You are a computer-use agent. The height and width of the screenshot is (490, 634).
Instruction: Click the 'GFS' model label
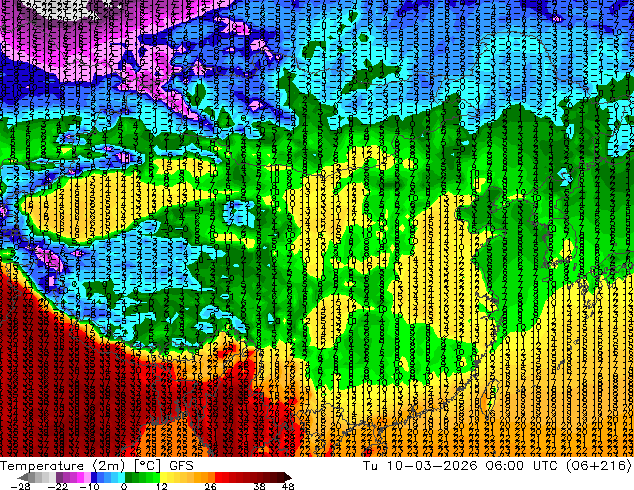coord(181,466)
